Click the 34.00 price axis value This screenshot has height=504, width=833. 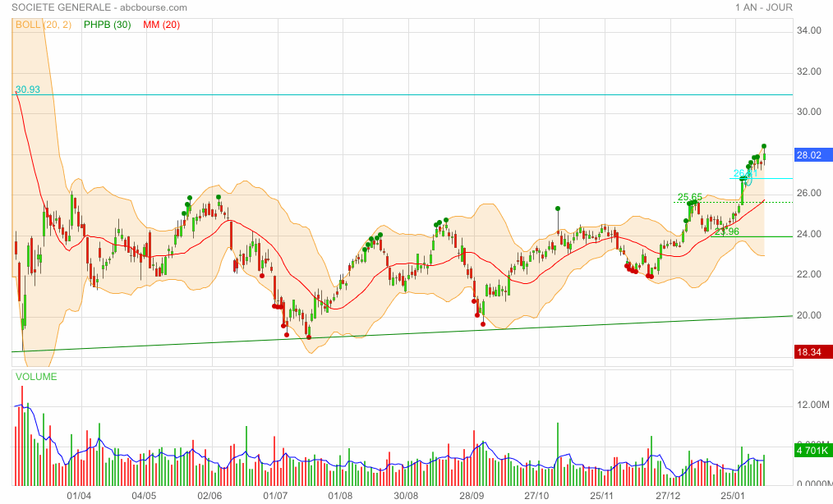809,30
